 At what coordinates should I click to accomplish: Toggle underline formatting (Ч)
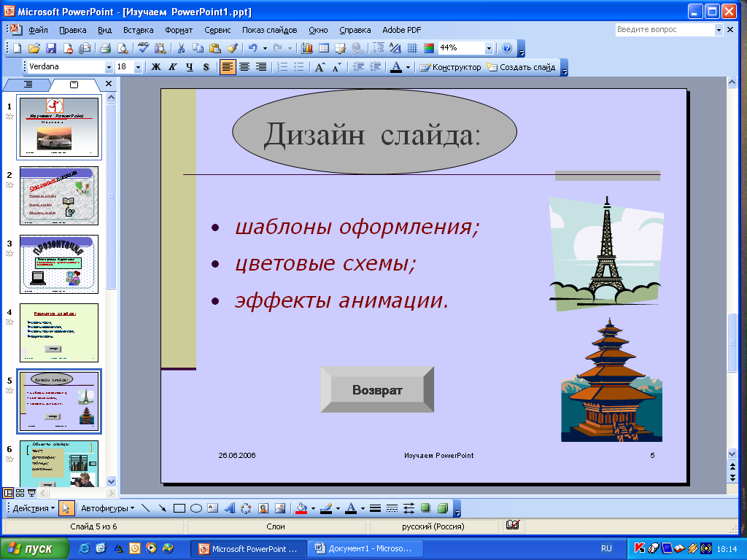(x=189, y=67)
